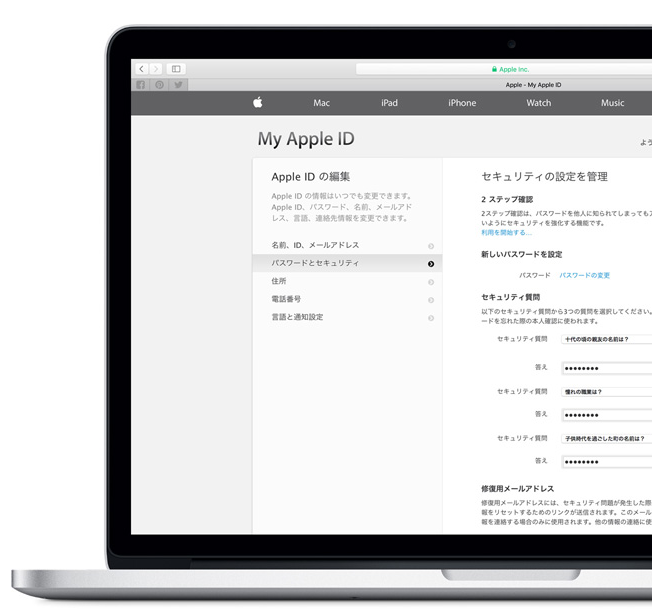Image resolution: width=652 pixels, height=613 pixels.
Task: Open the Twitter bookmark icon
Action: pos(178,85)
